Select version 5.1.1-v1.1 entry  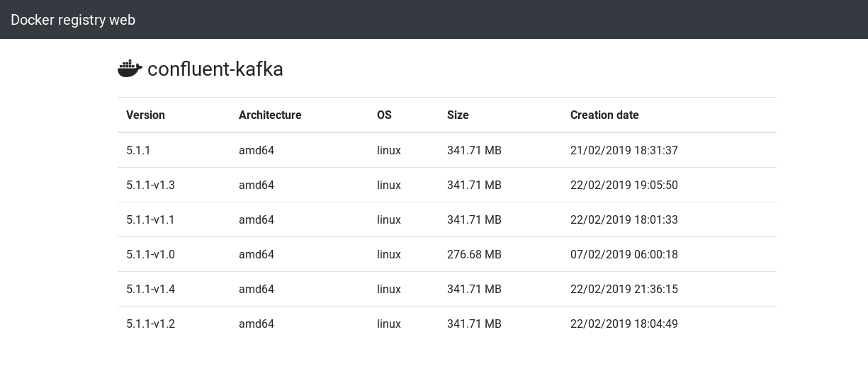150,219
